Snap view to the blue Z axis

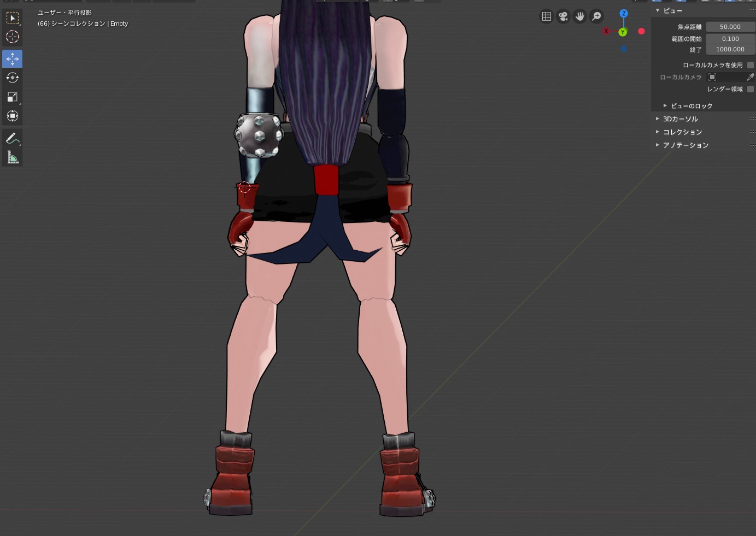[x=624, y=13]
